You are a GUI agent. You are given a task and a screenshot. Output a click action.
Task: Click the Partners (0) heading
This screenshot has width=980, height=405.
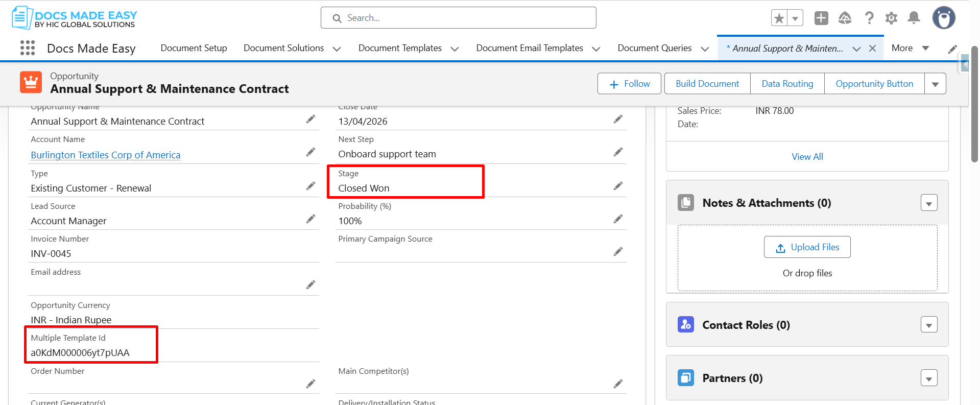(x=732, y=378)
